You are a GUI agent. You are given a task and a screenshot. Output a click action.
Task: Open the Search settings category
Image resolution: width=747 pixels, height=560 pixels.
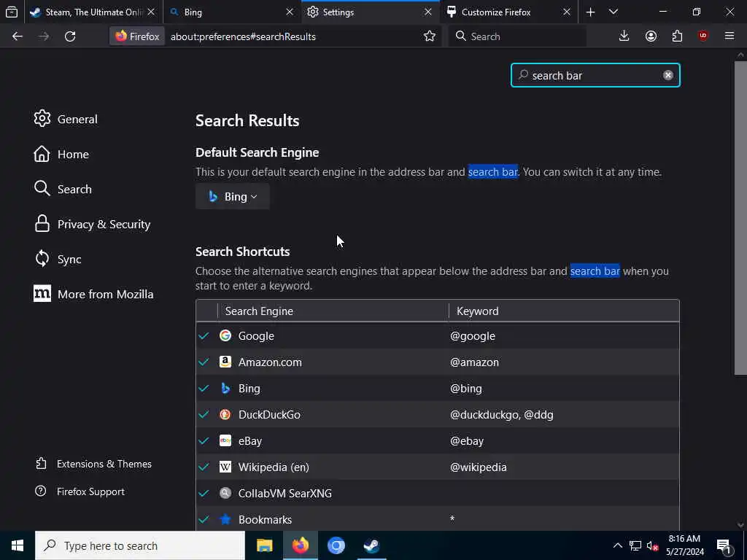63,189
